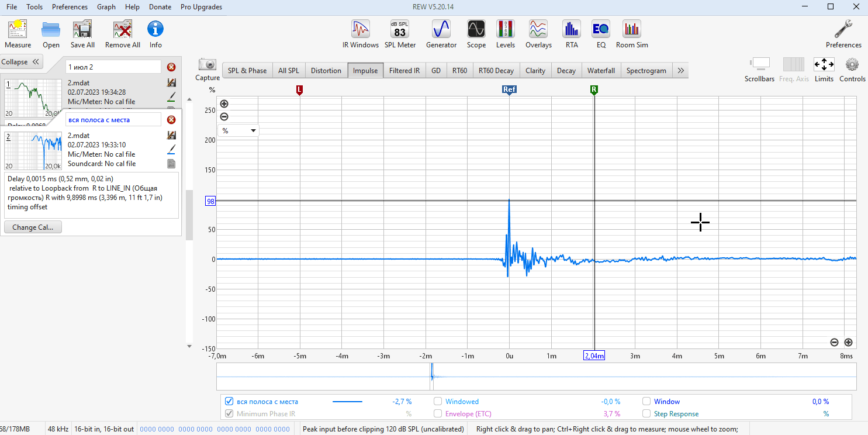Show more graph tabs with >> arrow

pos(681,71)
